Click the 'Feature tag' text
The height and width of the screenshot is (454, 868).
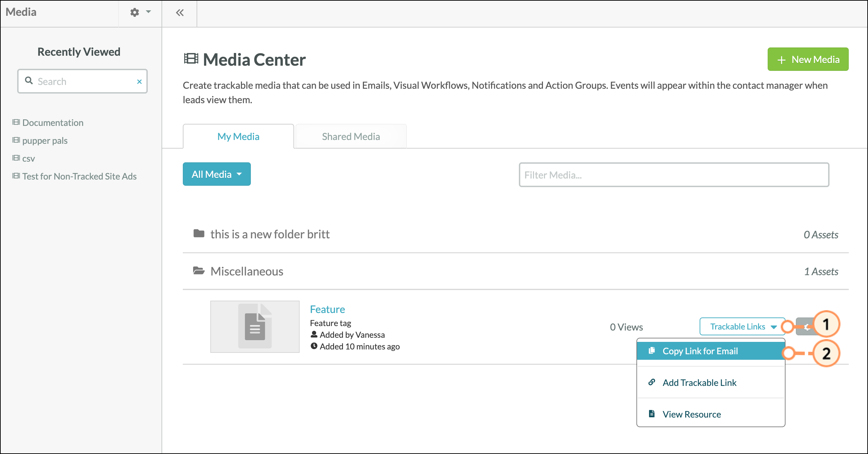click(330, 323)
